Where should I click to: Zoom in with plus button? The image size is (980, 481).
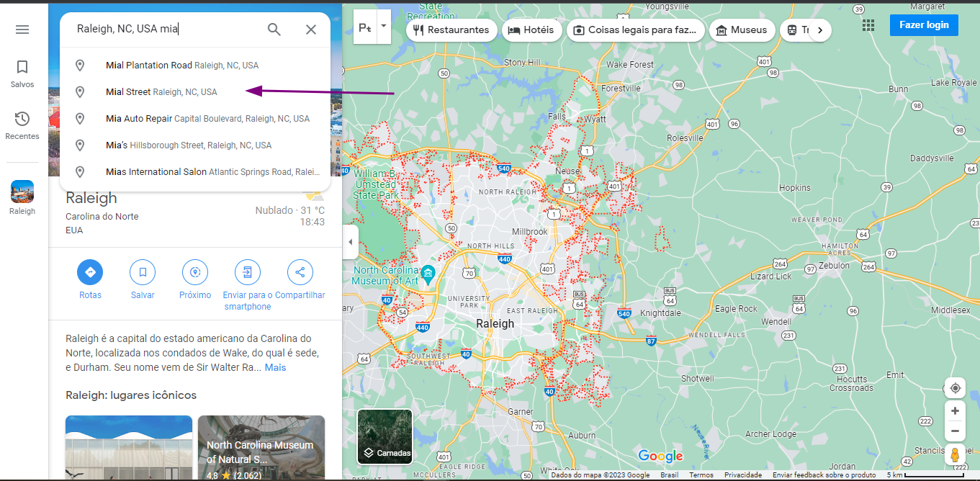[955, 410]
